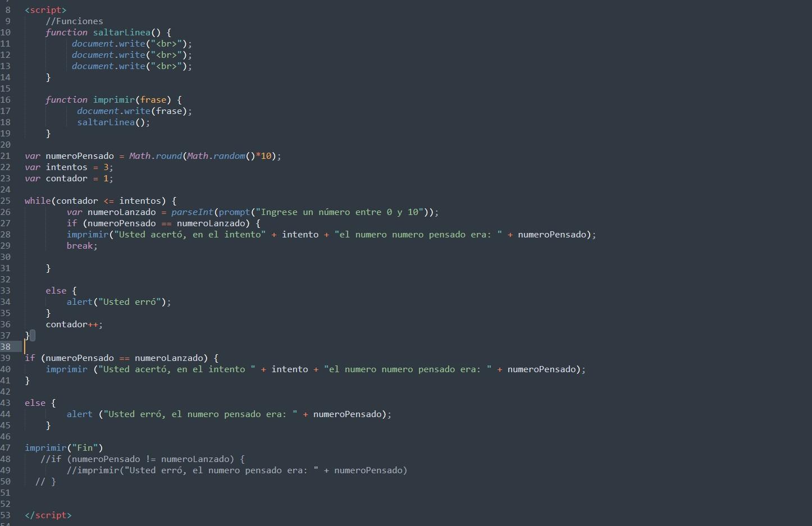This screenshot has width=812, height=526.
Task: Click line number 52 in the gutter
Action: pos(6,504)
